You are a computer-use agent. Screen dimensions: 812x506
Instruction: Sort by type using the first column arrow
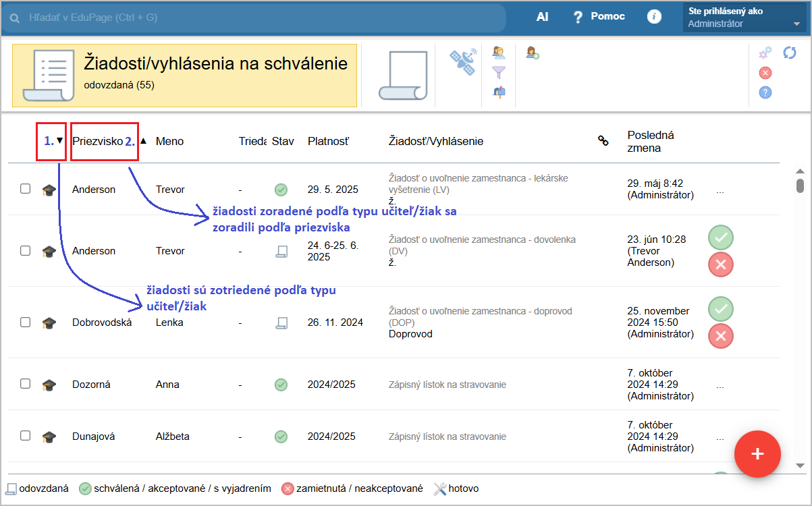pyautogui.click(x=59, y=141)
